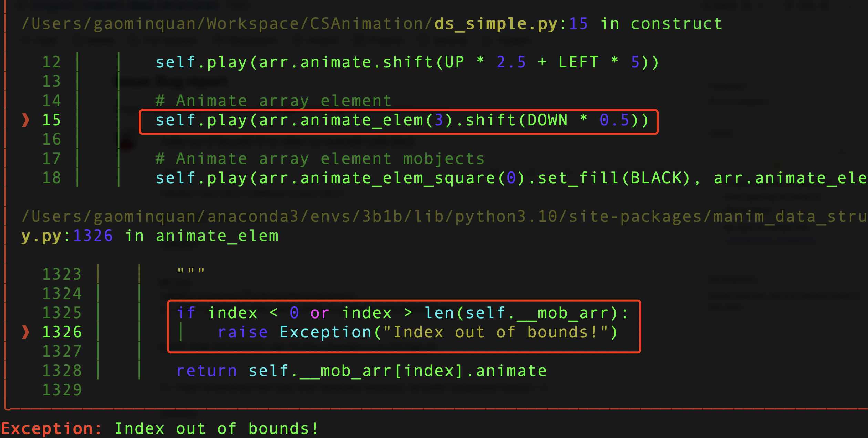Viewport: 868px width, 438px height.
Task: Select line number 1326 in the library frame
Action: click(63, 332)
